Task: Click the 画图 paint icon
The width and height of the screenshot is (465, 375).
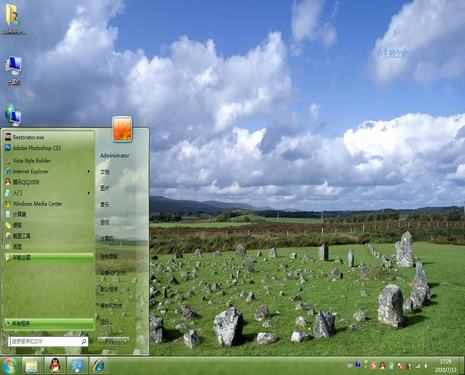Action: [x=8, y=246]
